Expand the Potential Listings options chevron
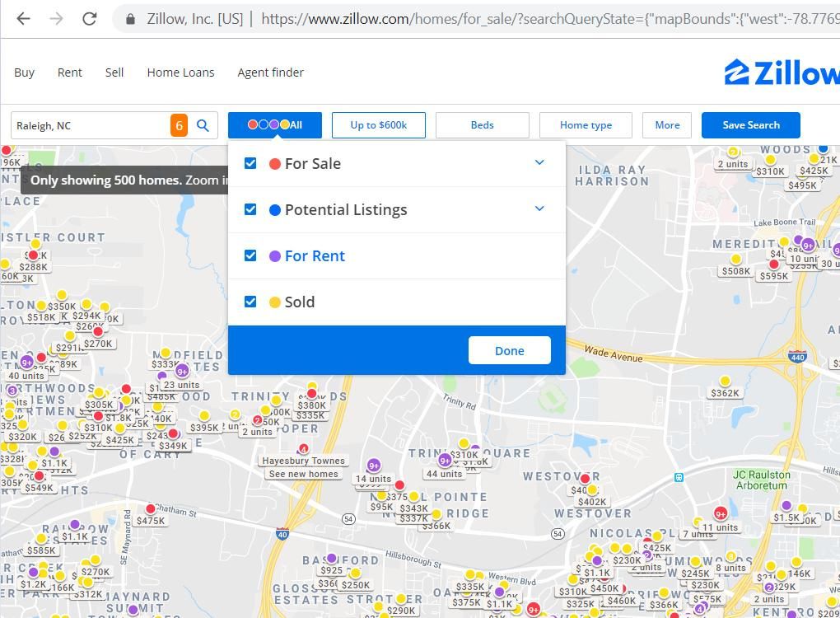This screenshot has width=840, height=618. 539,208
